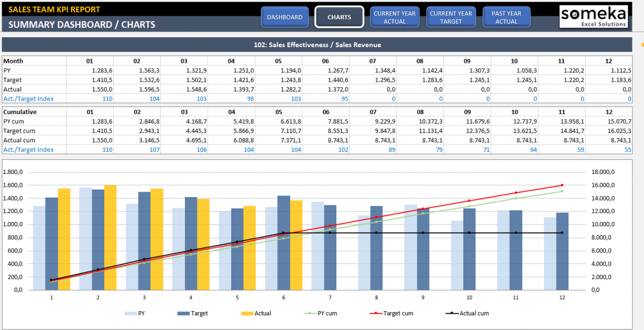Select the Actual value cell for month 01

point(90,89)
